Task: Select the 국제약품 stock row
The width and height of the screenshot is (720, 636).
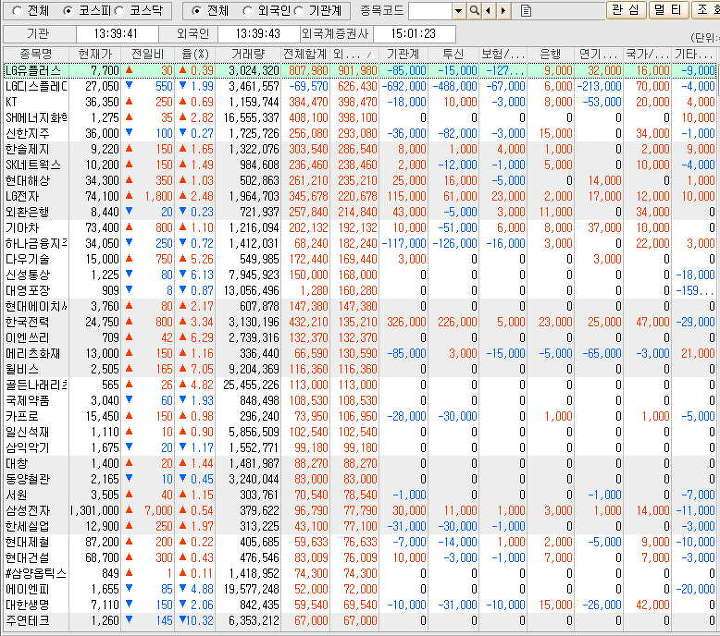Action: point(360,401)
